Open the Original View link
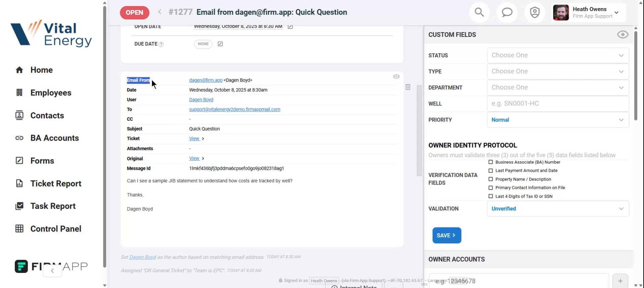 [195, 158]
